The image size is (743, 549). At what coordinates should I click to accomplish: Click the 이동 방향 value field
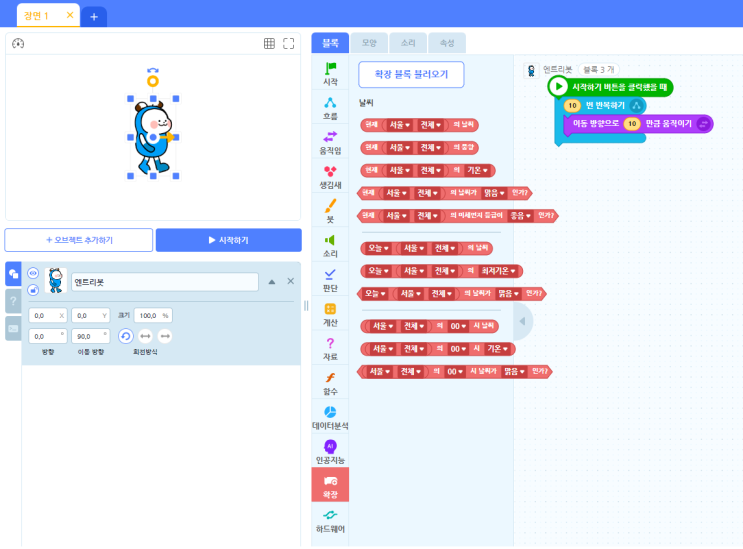(x=91, y=336)
